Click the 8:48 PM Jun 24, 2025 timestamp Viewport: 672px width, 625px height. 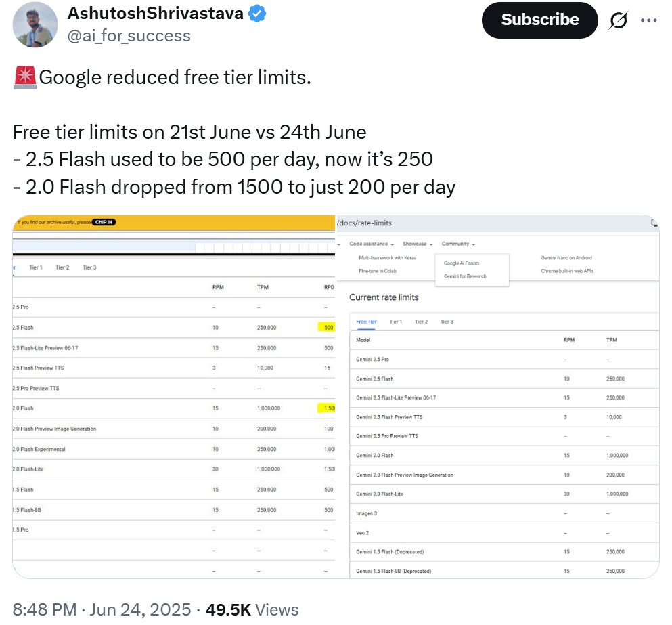point(102,609)
